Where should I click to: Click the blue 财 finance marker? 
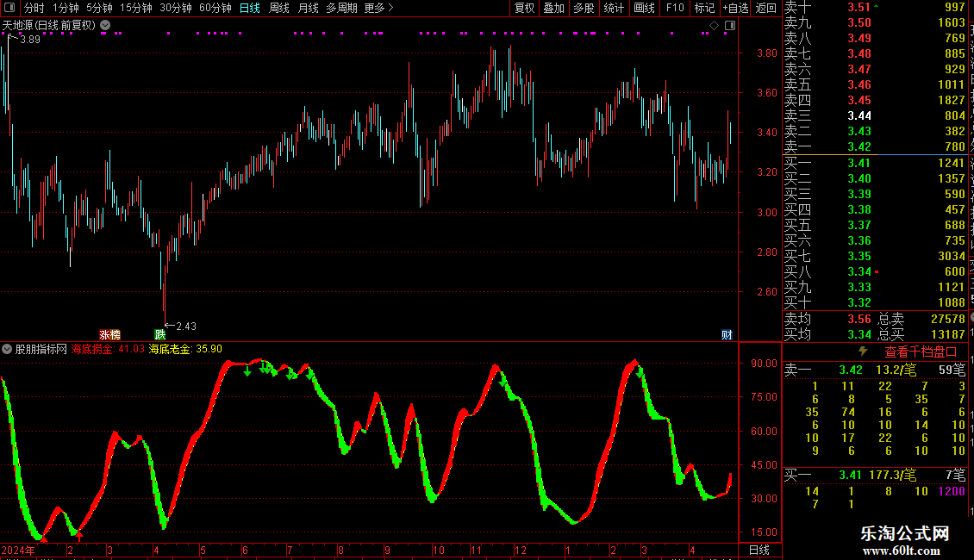tap(727, 334)
